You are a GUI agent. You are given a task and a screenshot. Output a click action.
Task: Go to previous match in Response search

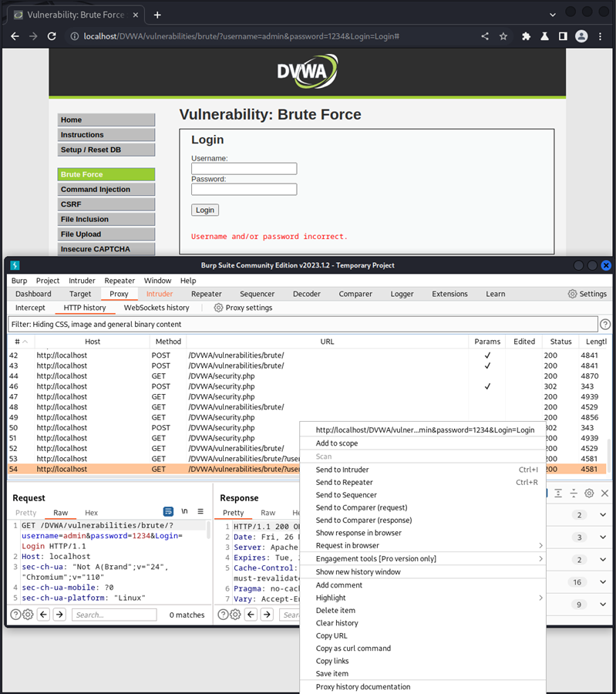point(251,615)
